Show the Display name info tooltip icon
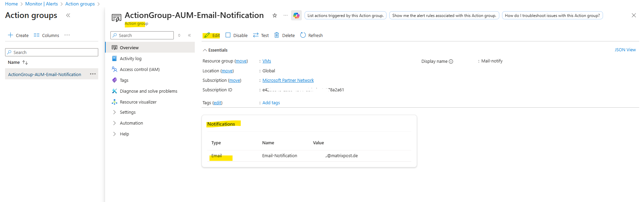Image resolution: width=644 pixels, height=202 pixels. tap(451, 61)
